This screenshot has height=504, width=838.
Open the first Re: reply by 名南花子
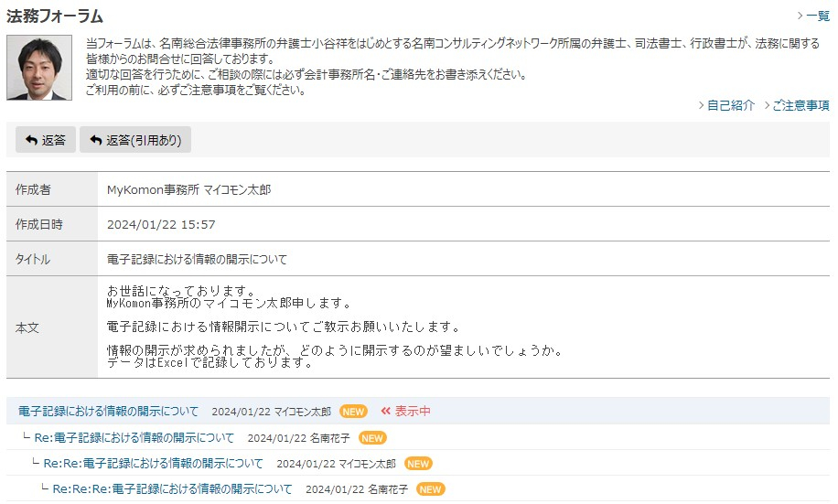point(134,438)
